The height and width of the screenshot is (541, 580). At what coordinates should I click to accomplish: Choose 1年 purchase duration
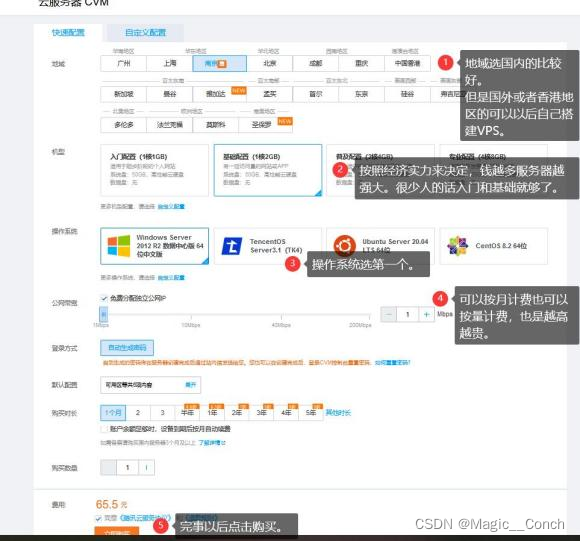212,413
